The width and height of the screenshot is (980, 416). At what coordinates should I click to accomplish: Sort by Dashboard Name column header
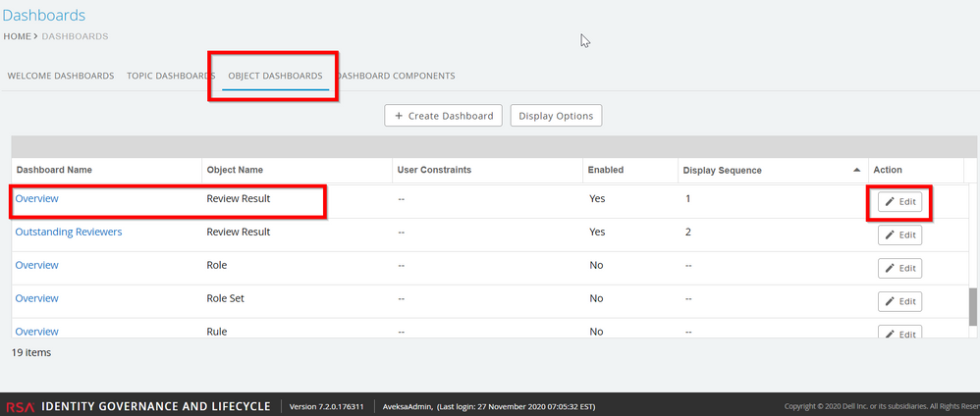[x=54, y=170]
